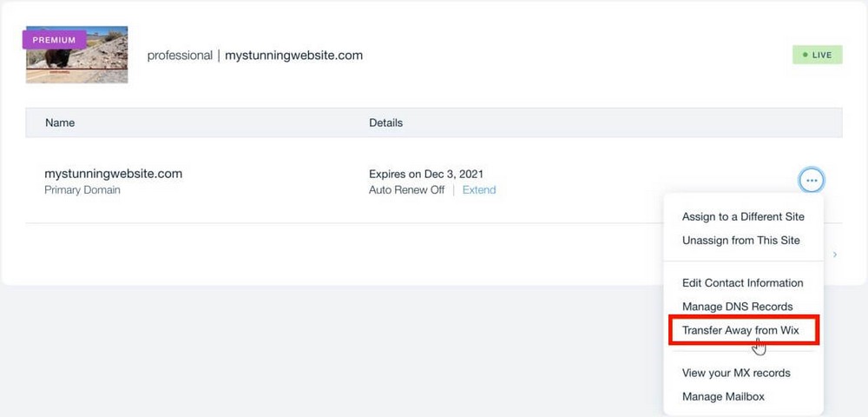Viewport: 868px width, 417px height.
Task: Open the three-dot domain actions menu
Action: click(x=811, y=181)
